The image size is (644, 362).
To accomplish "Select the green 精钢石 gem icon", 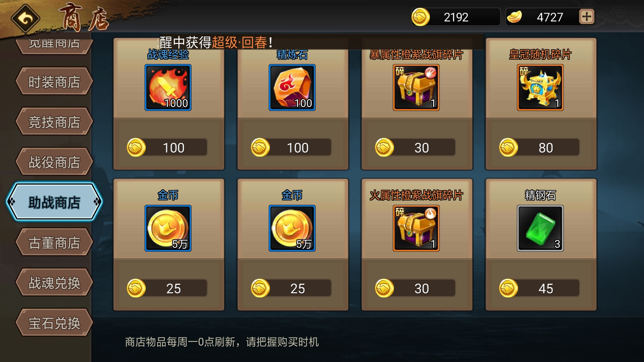I will click(540, 228).
